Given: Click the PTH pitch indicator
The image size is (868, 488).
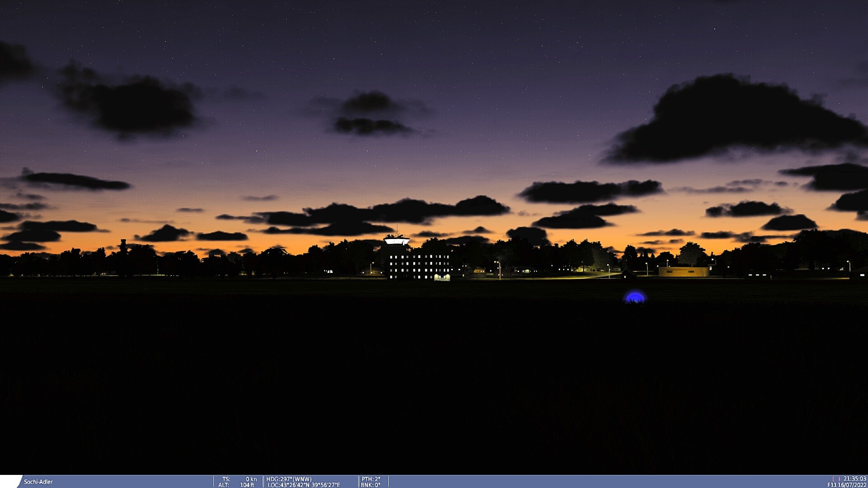Looking at the screenshot, I should (x=371, y=479).
